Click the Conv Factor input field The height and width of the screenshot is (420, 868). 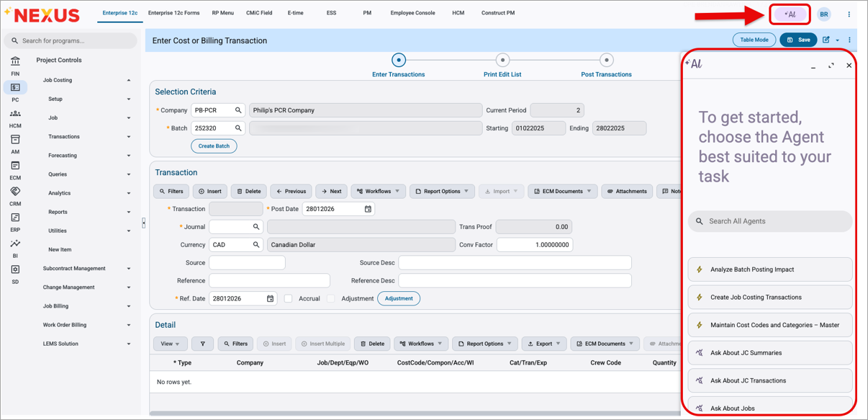click(535, 245)
